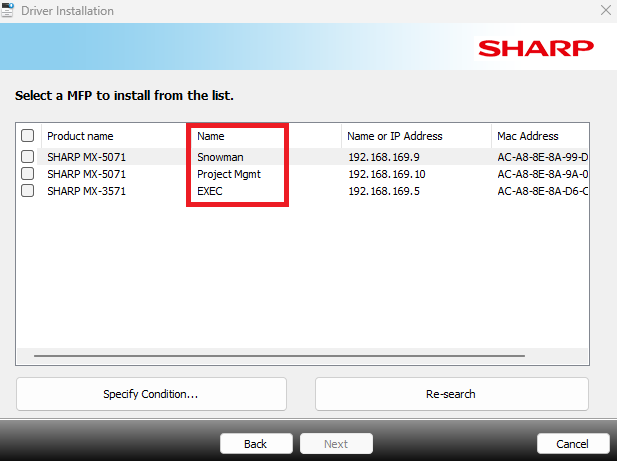Click Mac address starting AC-A8-8E-8A-99
Image resolution: width=617 pixels, height=461 pixels.
coord(543,157)
